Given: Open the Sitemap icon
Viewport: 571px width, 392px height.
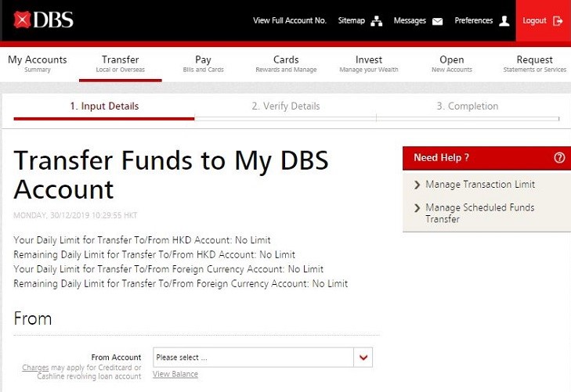Looking at the screenshot, I should pos(376,21).
